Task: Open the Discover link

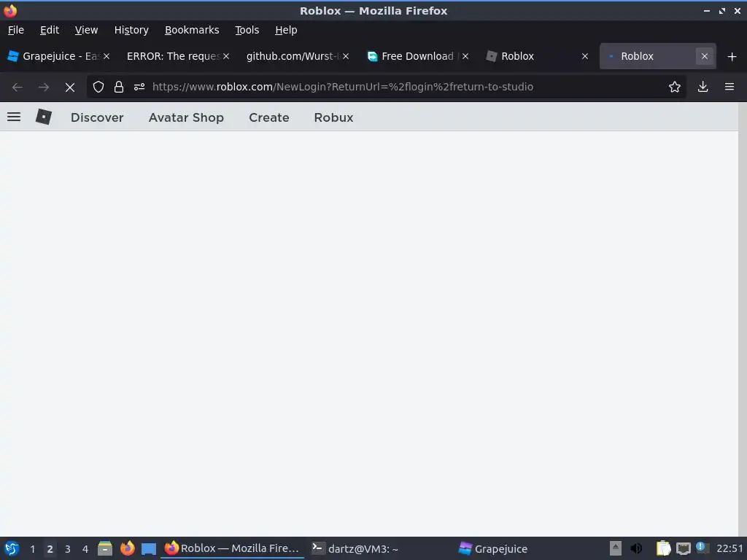Action: point(97,117)
